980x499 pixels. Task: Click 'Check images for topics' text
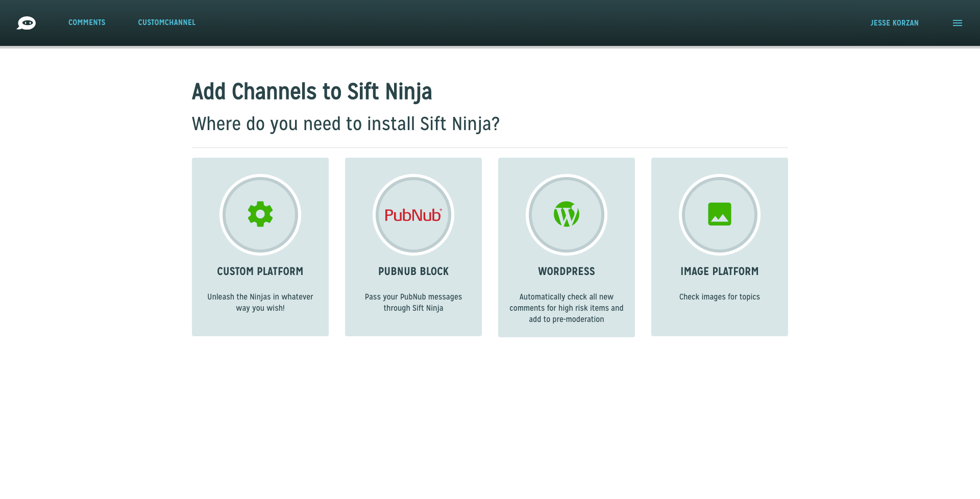720,297
